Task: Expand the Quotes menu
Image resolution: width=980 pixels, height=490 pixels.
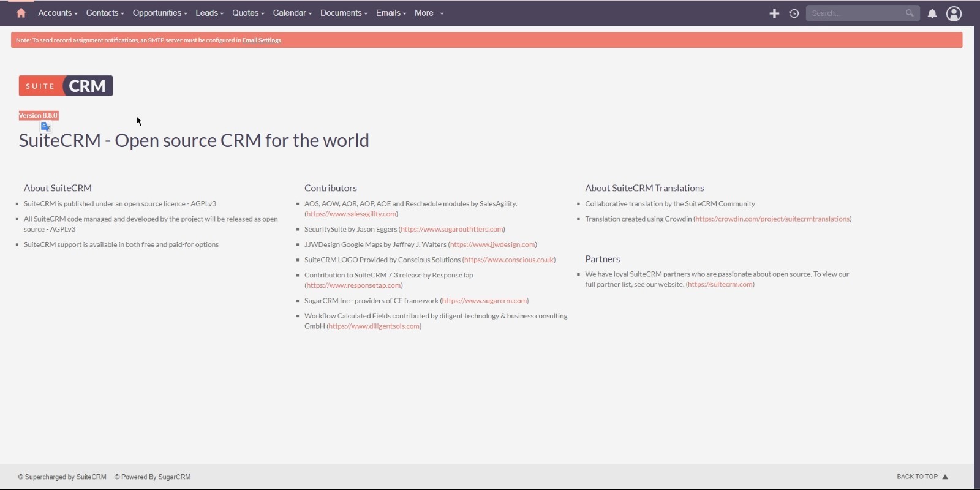Action: [x=248, y=13]
